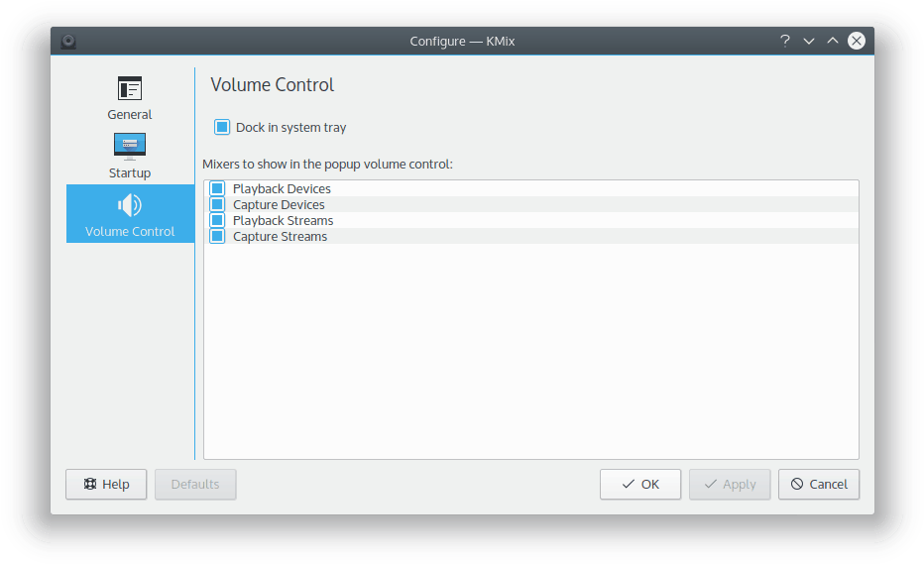Minimize the dialog with down chevron
The width and height of the screenshot is (924, 564).
click(809, 41)
